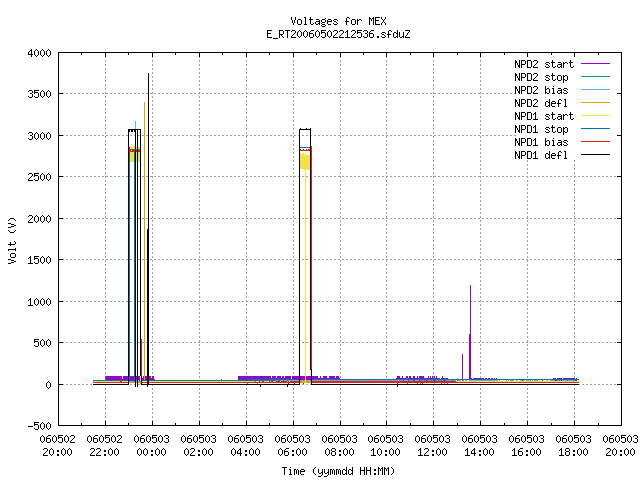Select the "NPD2 defl" legend label

coord(541,103)
